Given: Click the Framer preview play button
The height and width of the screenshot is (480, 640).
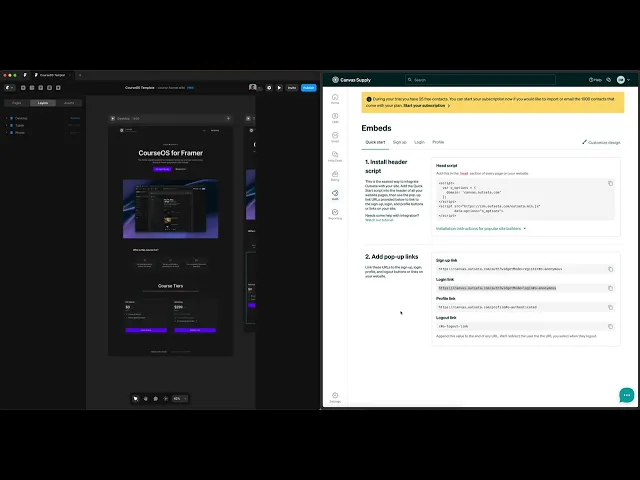Looking at the screenshot, I should 279,88.
